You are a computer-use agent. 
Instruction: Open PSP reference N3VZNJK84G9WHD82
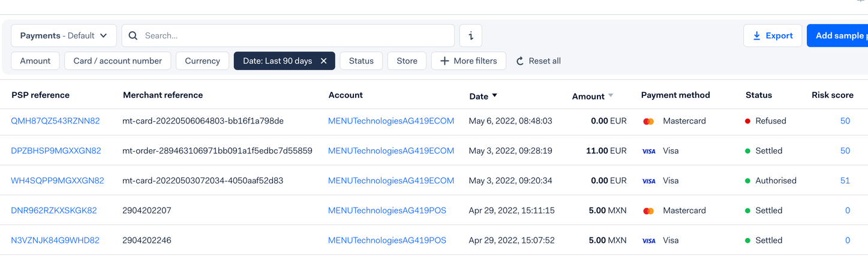click(55, 240)
